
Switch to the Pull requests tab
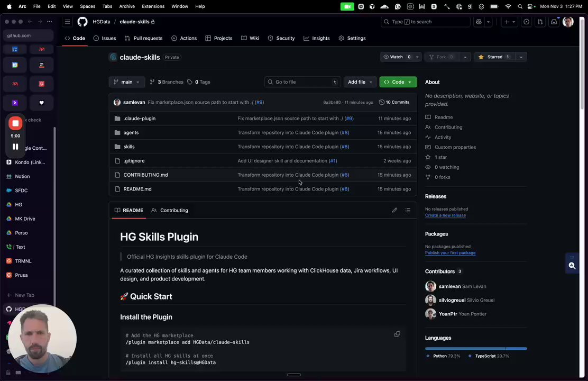(x=144, y=38)
